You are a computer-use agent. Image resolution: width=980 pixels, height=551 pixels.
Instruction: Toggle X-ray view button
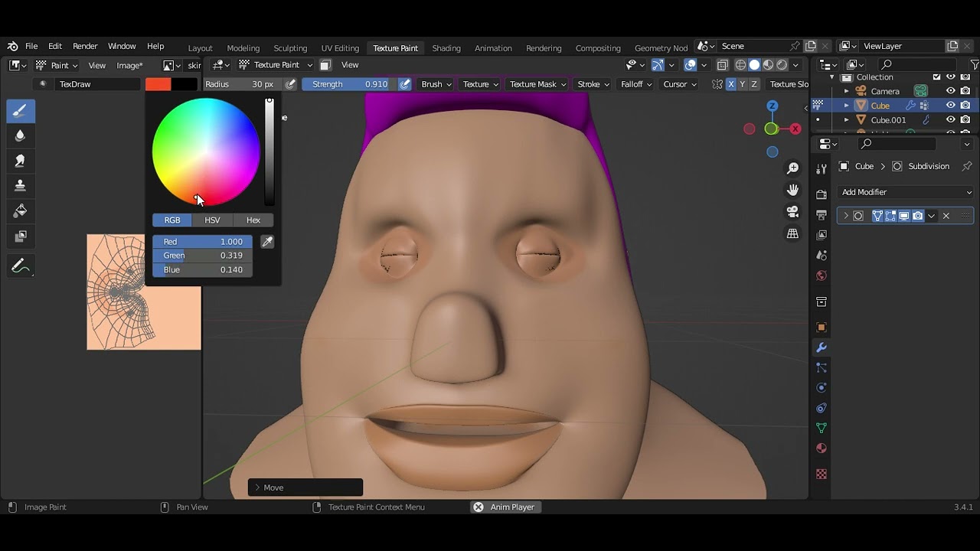point(723,65)
